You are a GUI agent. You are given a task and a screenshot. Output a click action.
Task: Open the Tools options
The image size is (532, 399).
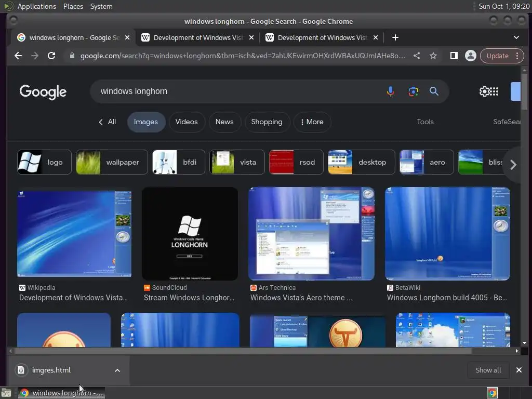(425, 122)
